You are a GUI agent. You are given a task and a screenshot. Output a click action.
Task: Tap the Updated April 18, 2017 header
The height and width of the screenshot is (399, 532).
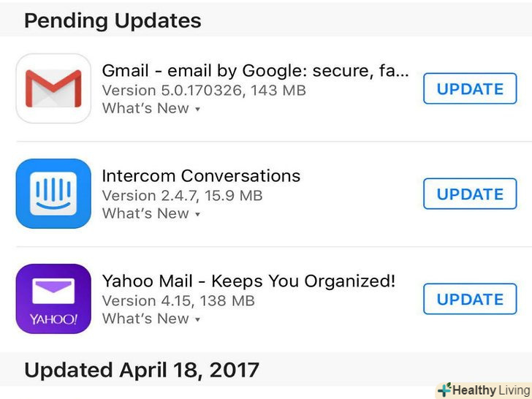[142, 370]
